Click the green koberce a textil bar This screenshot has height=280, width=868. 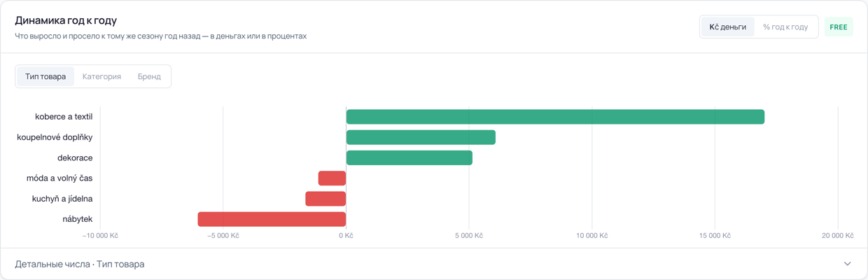(x=555, y=117)
